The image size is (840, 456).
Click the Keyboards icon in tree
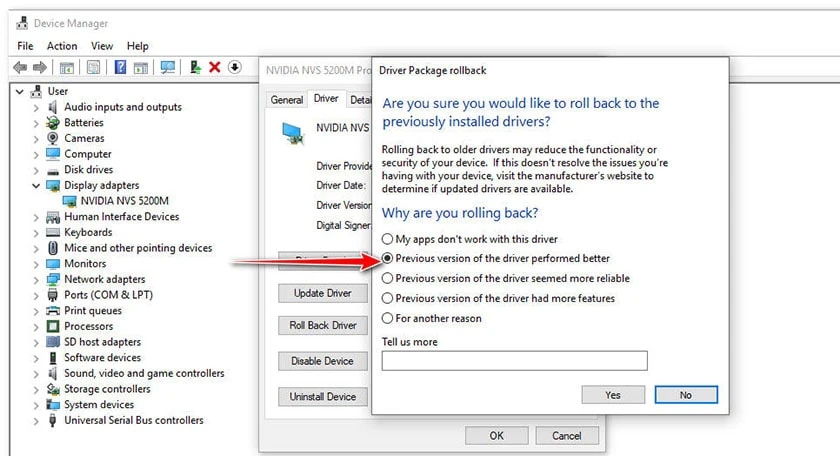[52, 233]
